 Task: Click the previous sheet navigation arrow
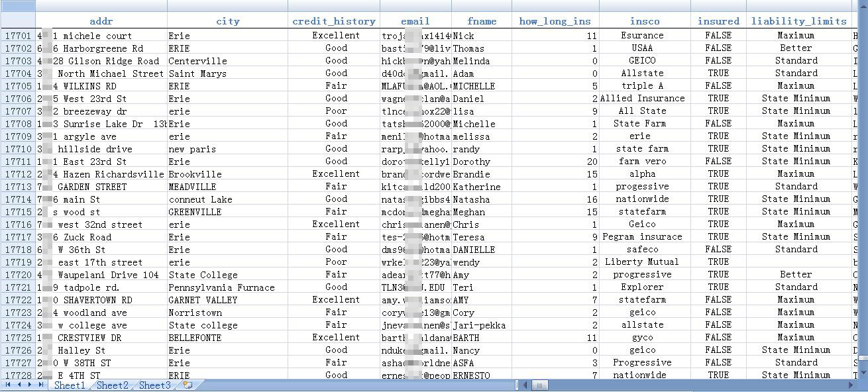tap(19, 385)
